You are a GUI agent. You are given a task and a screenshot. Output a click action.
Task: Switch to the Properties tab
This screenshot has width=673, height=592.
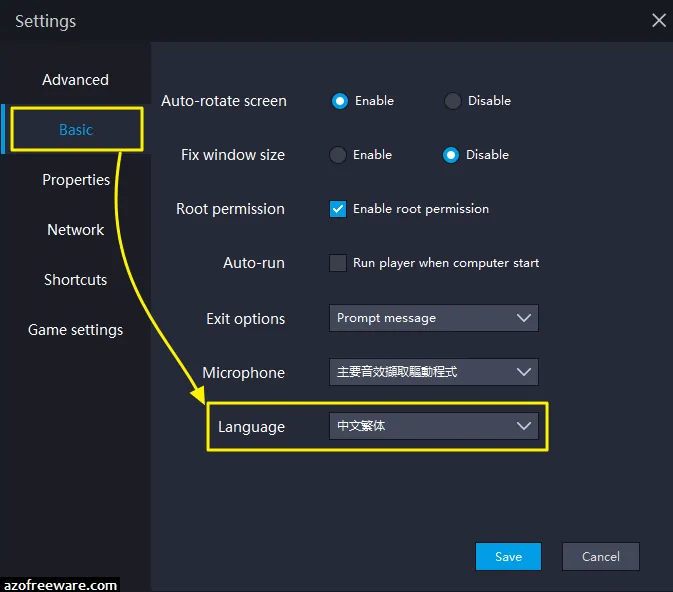(76, 179)
